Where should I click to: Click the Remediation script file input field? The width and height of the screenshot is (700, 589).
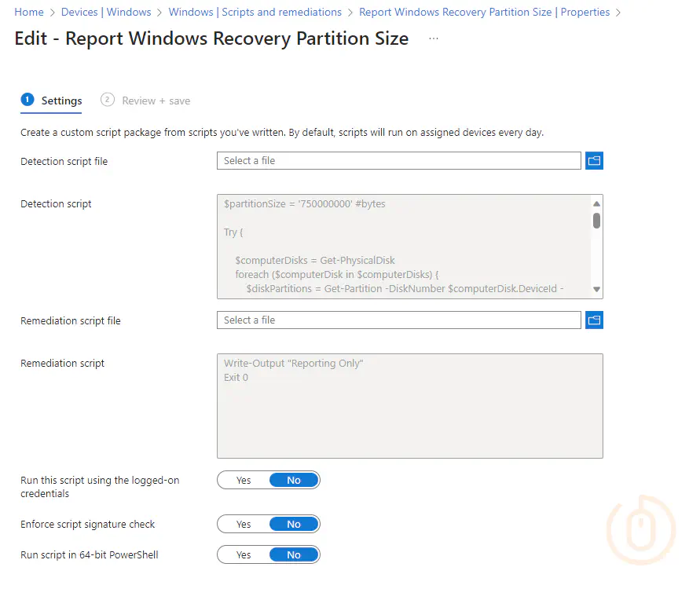click(x=398, y=320)
